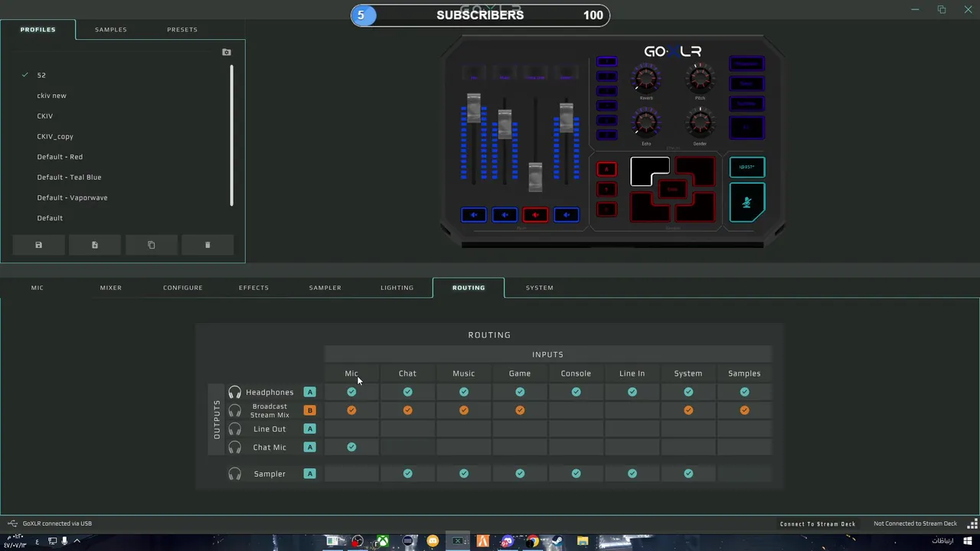The width and height of the screenshot is (980, 551).
Task: Click the headphone icon beside Chat Mic
Action: click(235, 448)
